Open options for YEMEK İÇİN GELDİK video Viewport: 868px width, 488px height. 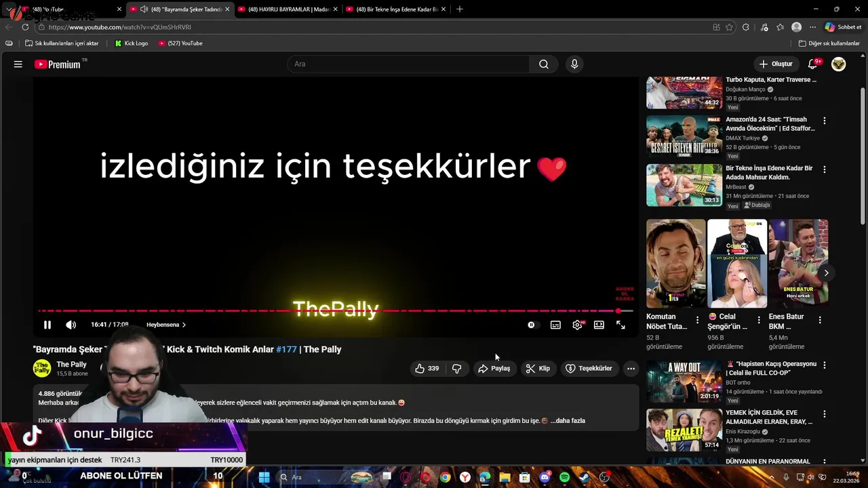tap(825, 413)
